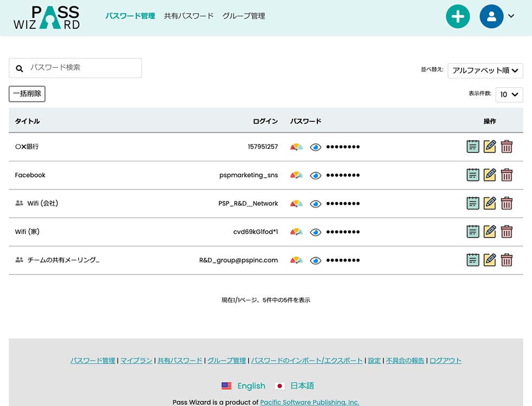This screenshot has height=406, width=532.
Task: Expand the 表示件数 count dropdown
Action: tap(509, 94)
